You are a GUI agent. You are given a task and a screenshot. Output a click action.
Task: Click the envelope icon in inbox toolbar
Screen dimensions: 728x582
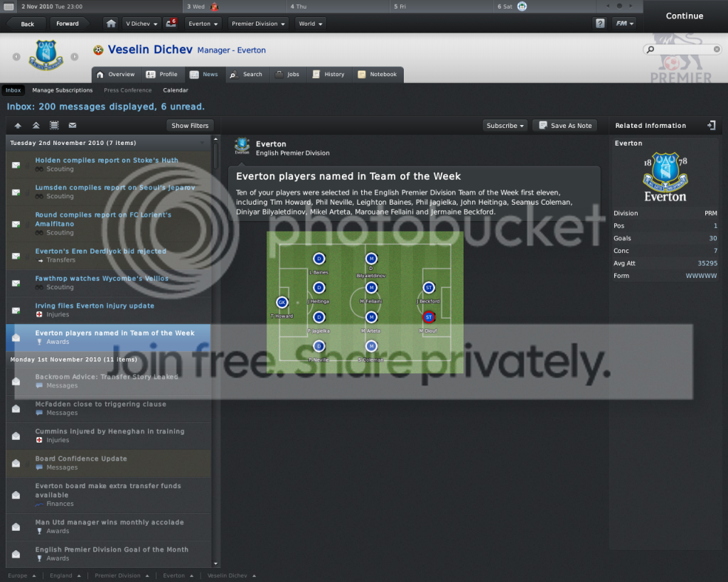[73, 125]
